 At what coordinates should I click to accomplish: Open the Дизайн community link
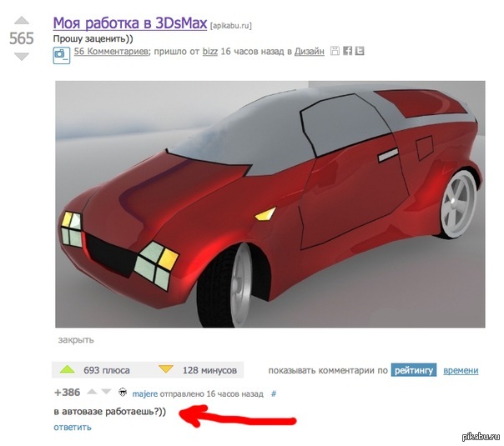[x=310, y=52]
